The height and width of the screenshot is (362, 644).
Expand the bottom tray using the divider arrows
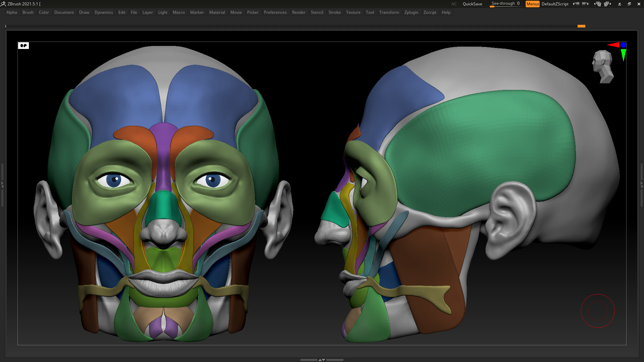tap(322, 360)
